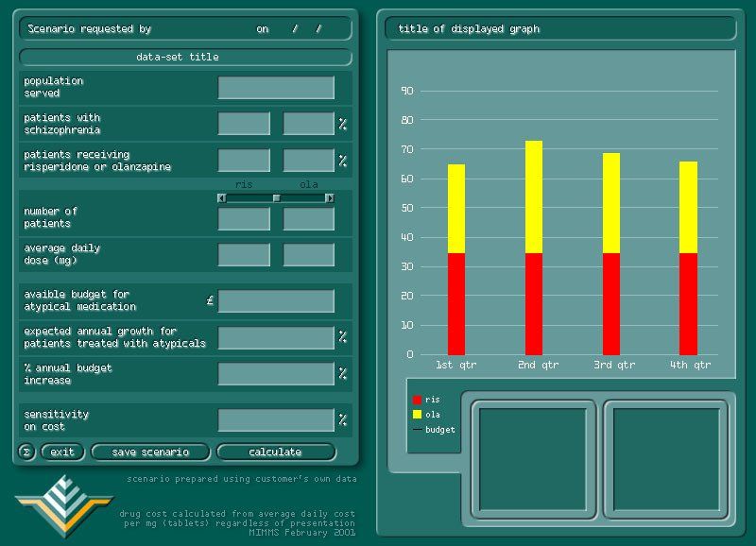The height and width of the screenshot is (546, 756).
Task: Click the 1st qtr bar in the chart
Action: (x=456, y=260)
